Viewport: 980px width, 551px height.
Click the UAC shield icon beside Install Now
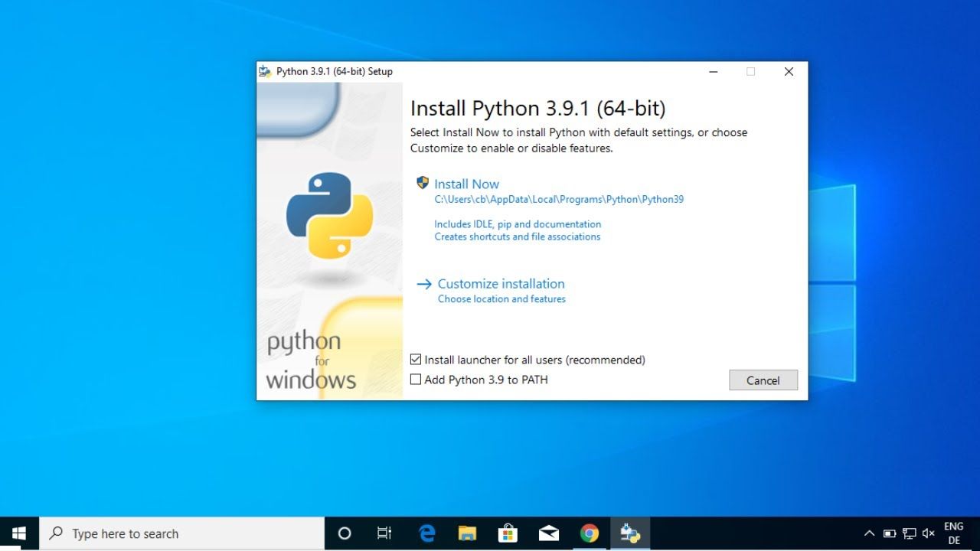(x=423, y=183)
